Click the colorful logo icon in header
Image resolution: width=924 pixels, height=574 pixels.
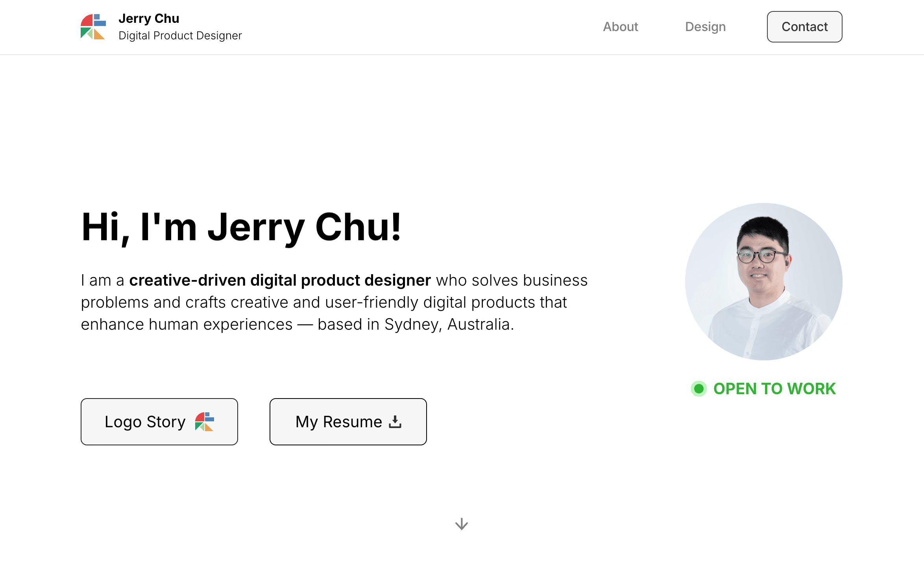tap(93, 27)
